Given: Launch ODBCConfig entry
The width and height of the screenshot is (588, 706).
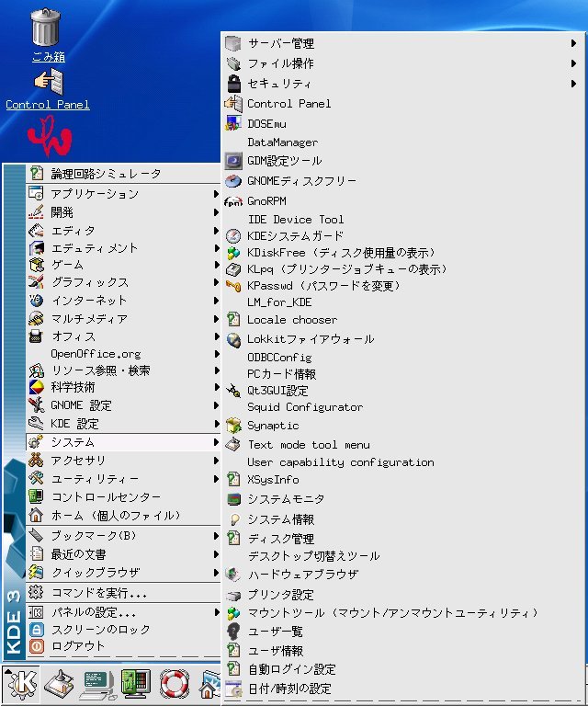Looking at the screenshot, I should [x=403, y=358].
